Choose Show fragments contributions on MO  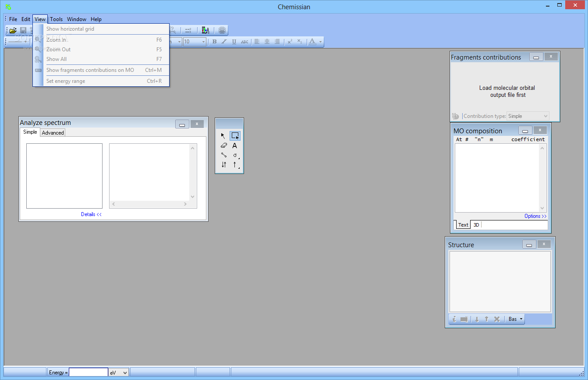tap(101, 70)
